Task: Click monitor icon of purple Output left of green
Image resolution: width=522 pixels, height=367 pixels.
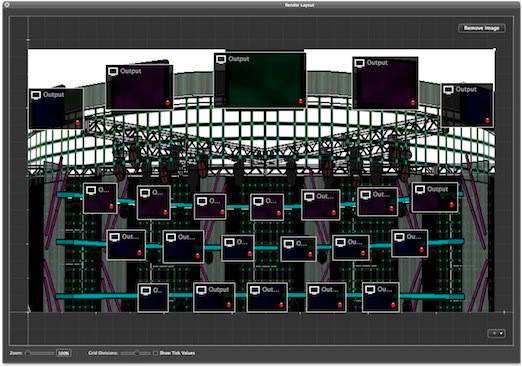Action: pyautogui.click(x=113, y=71)
